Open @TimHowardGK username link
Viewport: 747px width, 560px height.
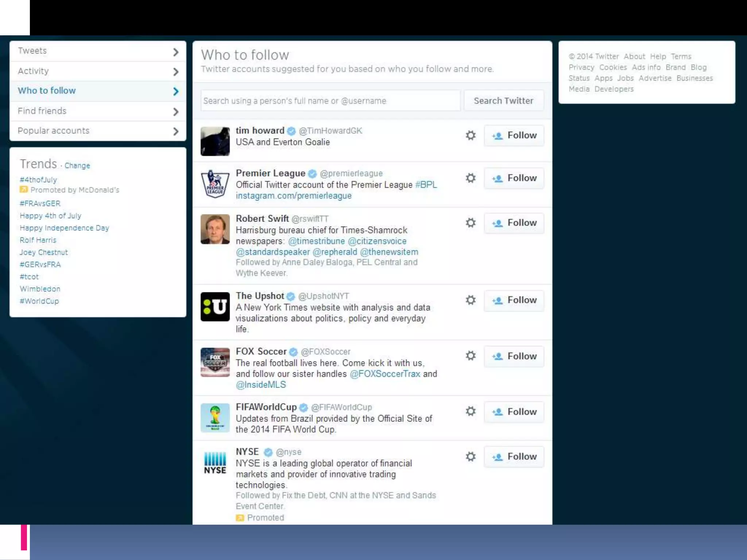330,131
